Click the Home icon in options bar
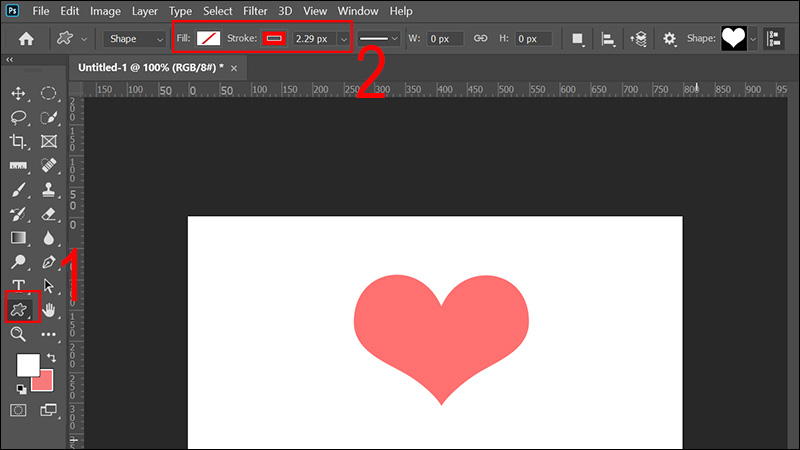 coord(26,39)
